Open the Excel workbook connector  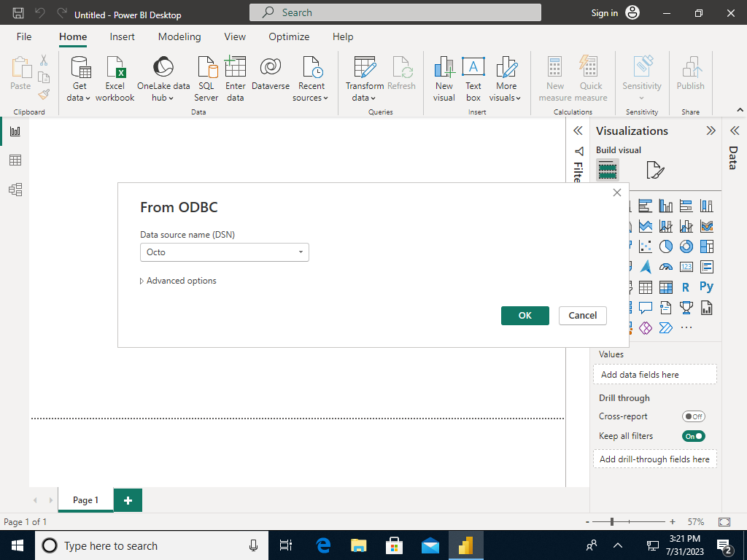pyautogui.click(x=115, y=77)
